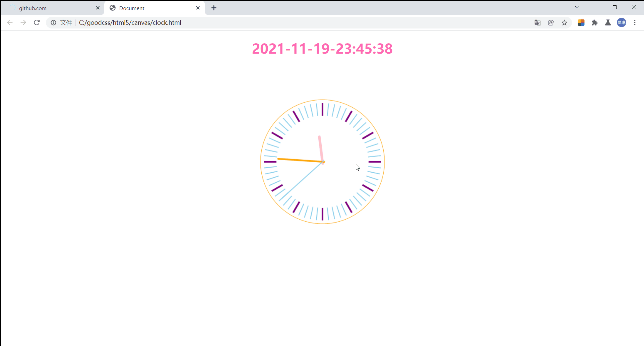Click the pink datetime heading
Image resolution: width=644 pixels, height=346 pixels.
tap(322, 49)
